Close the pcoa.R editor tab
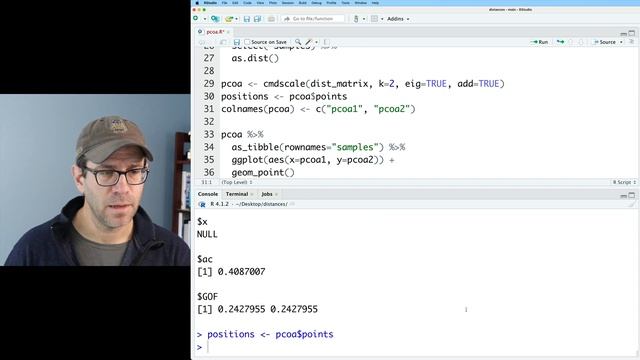The image size is (640, 360). (228, 32)
